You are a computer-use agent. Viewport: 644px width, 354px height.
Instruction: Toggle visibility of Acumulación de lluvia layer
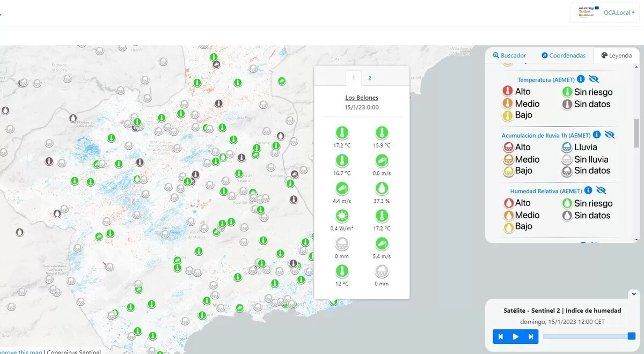(x=609, y=135)
